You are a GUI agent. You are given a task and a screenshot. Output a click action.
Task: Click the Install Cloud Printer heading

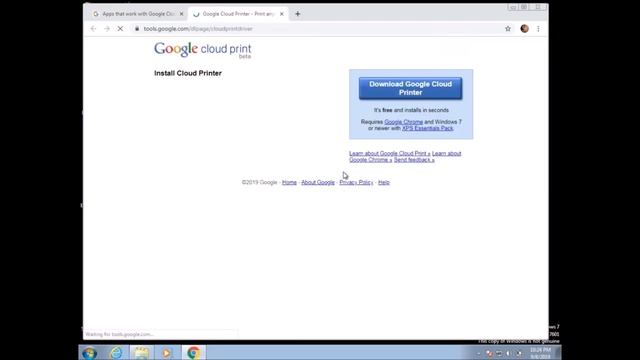tap(188, 73)
